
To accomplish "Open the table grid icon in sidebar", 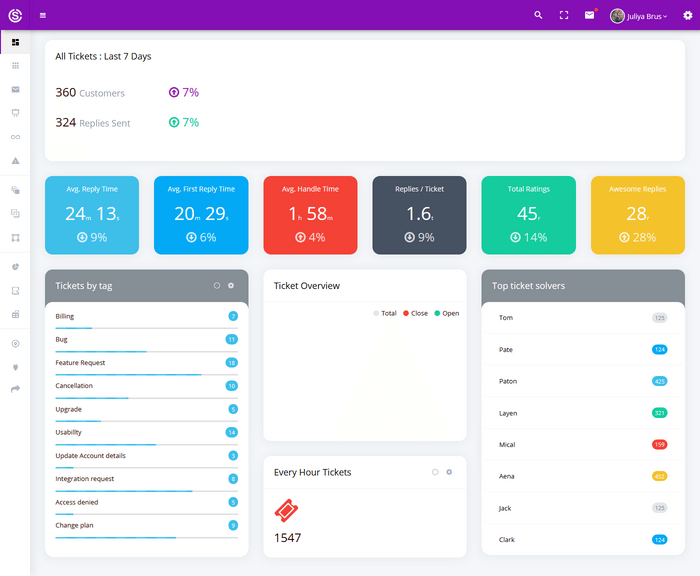I will pyautogui.click(x=16, y=314).
